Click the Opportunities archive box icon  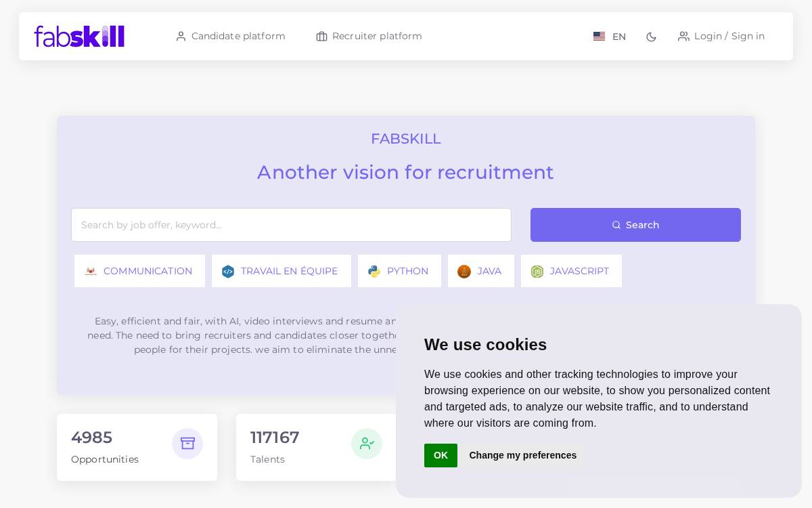click(187, 444)
